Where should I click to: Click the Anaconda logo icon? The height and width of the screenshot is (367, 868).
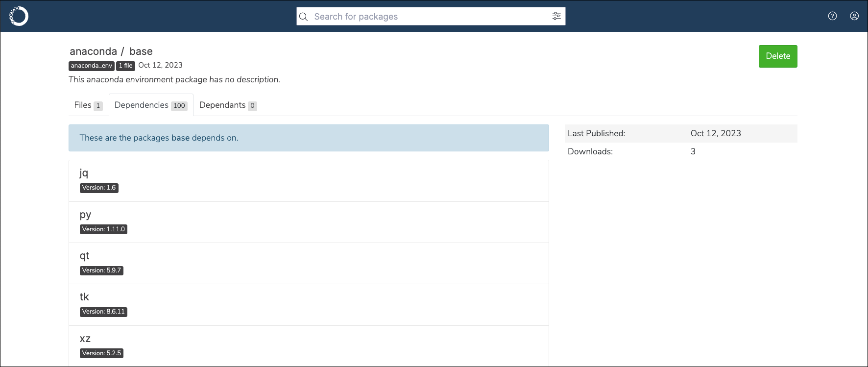[x=19, y=16]
